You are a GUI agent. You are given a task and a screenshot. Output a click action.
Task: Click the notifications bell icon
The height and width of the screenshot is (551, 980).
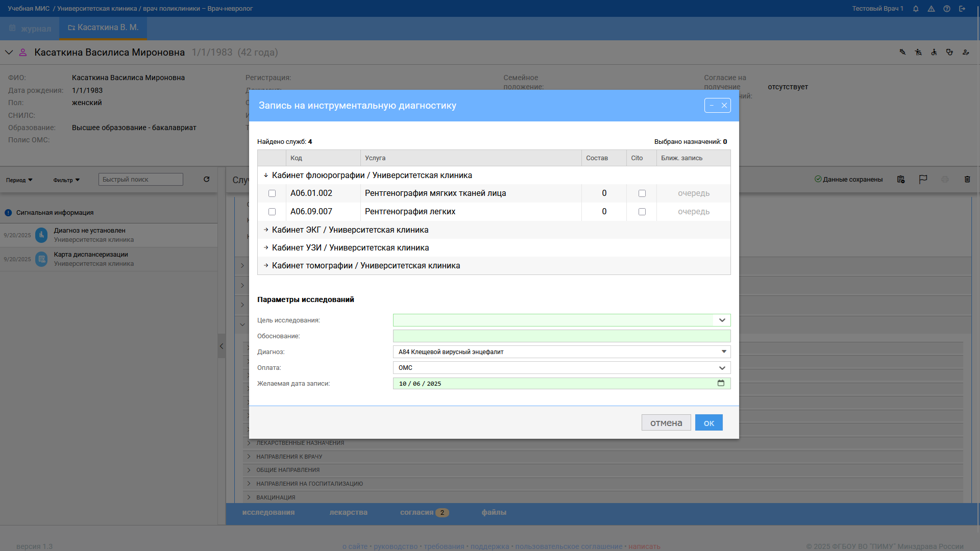tap(916, 9)
